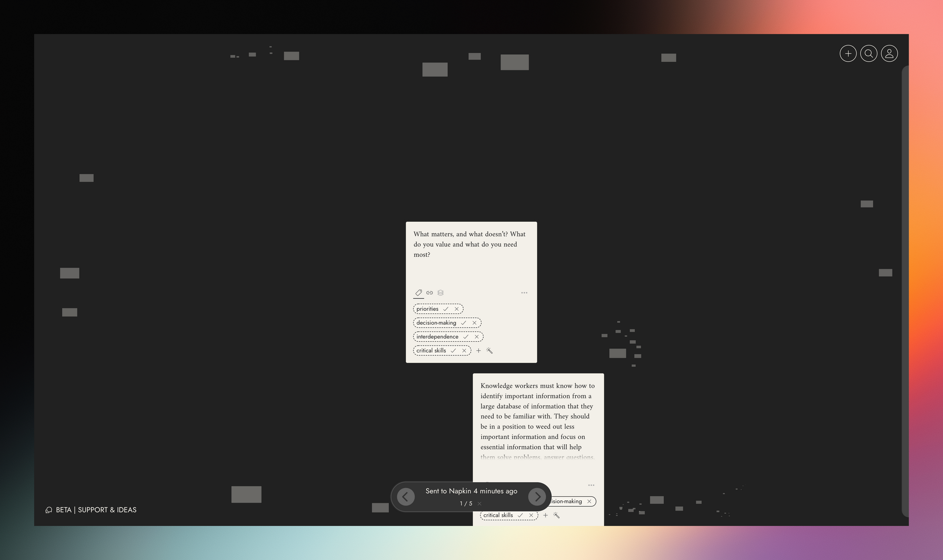Open the three-dot menu on the bottom card

(x=591, y=485)
